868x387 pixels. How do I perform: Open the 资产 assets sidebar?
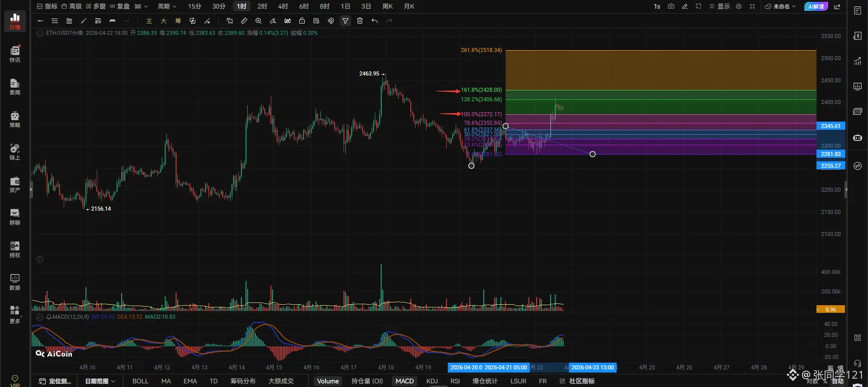pyautogui.click(x=15, y=184)
